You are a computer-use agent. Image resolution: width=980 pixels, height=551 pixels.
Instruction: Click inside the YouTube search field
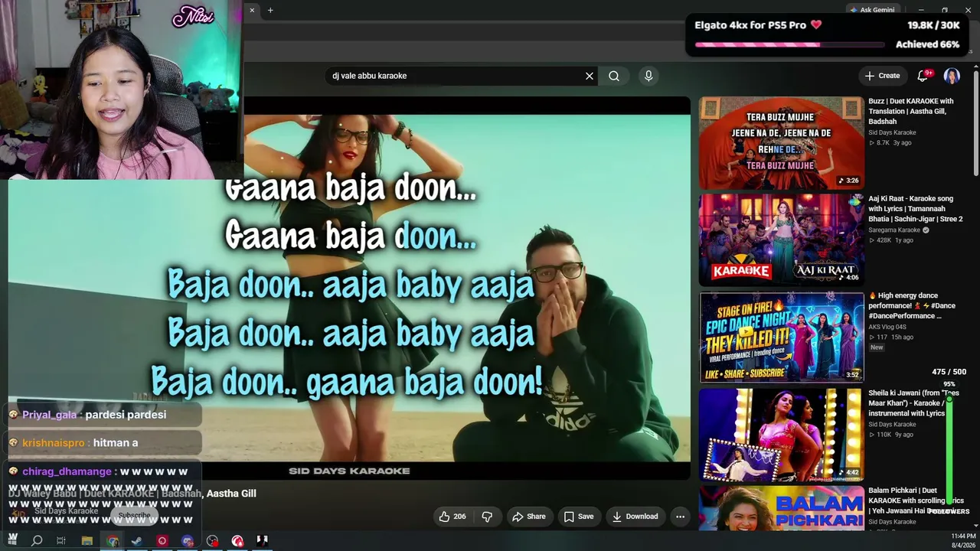click(x=456, y=76)
